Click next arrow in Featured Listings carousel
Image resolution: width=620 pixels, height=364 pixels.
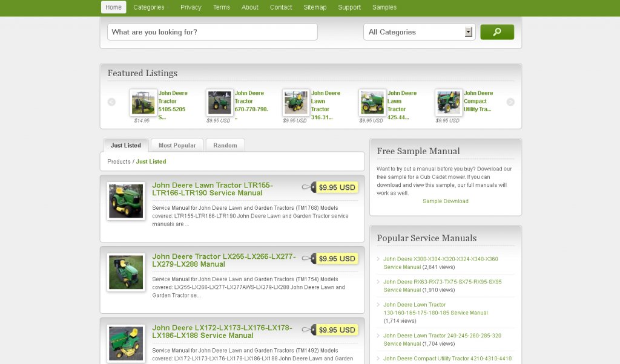tap(510, 102)
